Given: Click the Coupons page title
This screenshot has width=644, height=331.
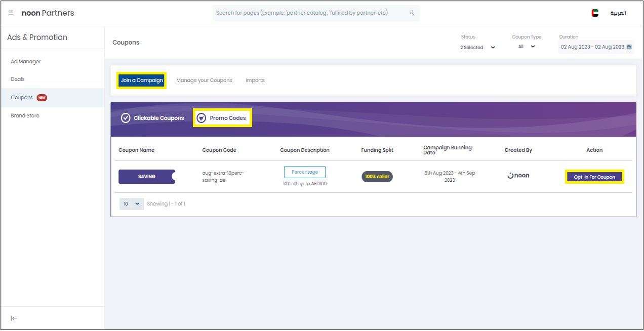Looking at the screenshot, I should tap(126, 43).
